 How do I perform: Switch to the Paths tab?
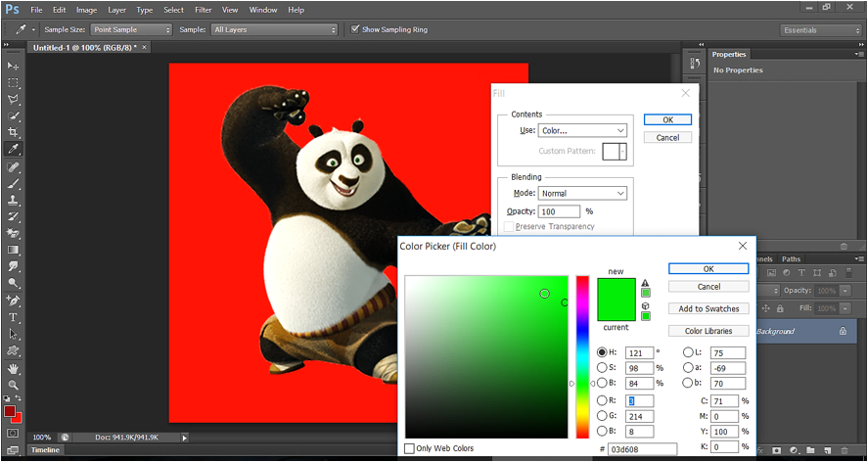pyautogui.click(x=791, y=258)
